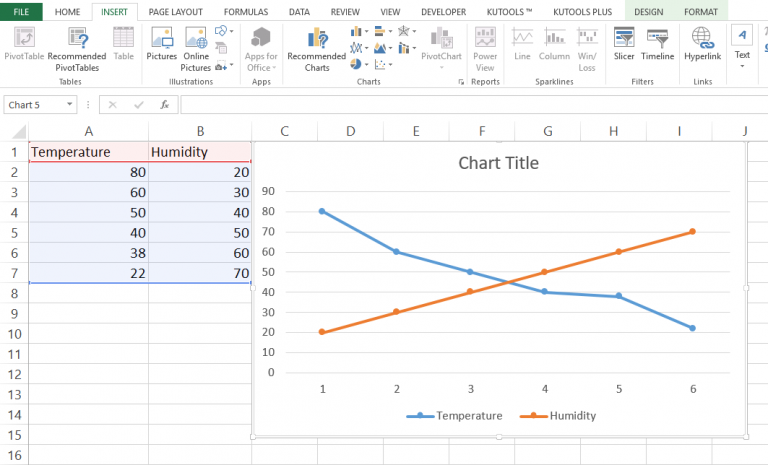This screenshot has width=768, height=465.
Task: Click the formula bar input field
Action: [470, 104]
